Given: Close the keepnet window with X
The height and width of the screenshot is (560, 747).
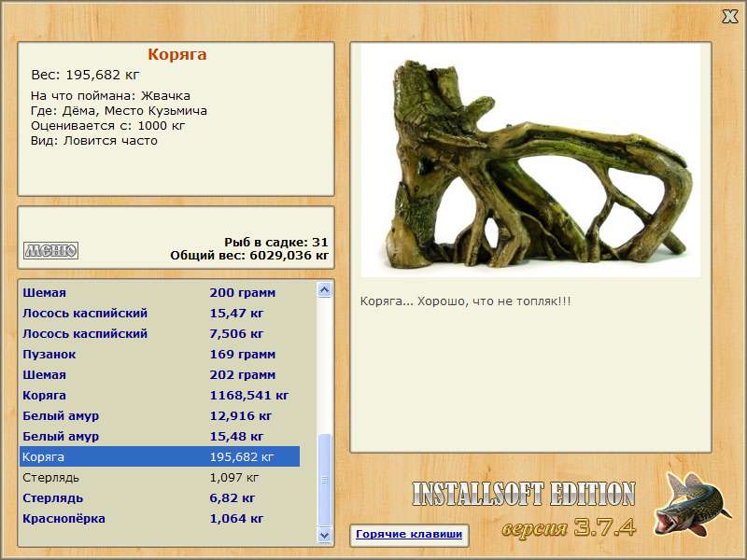Looking at the screenshot, I should click(729, 17).
